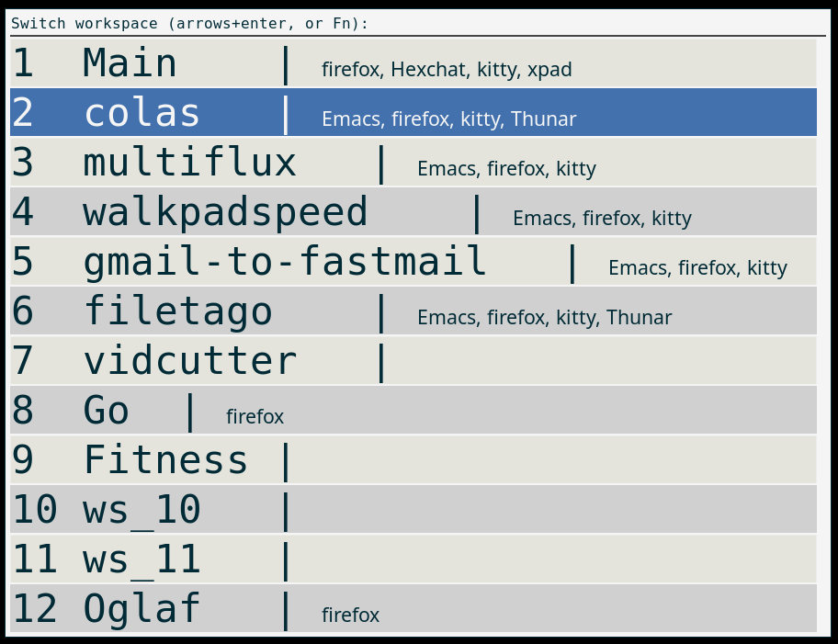Pick the gmail-to-fastmail workspace
Screen dimensions: 838x644
pos(413,261)
